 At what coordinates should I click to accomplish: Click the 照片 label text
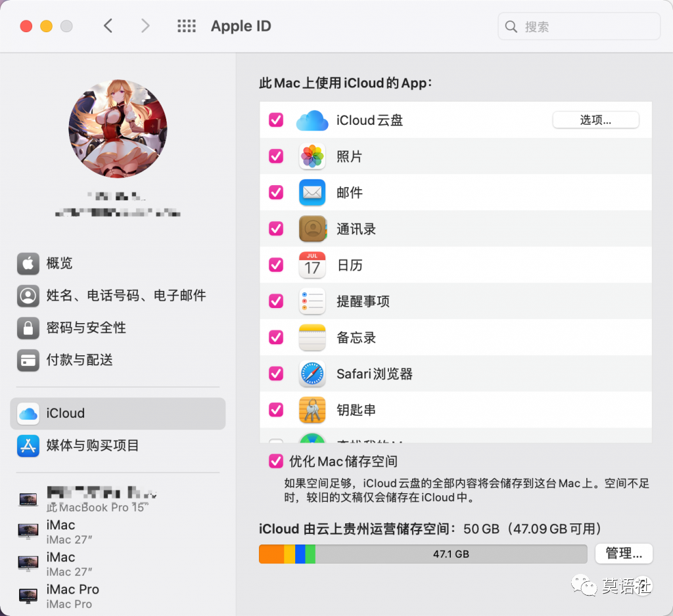click(x=350, y=156)
